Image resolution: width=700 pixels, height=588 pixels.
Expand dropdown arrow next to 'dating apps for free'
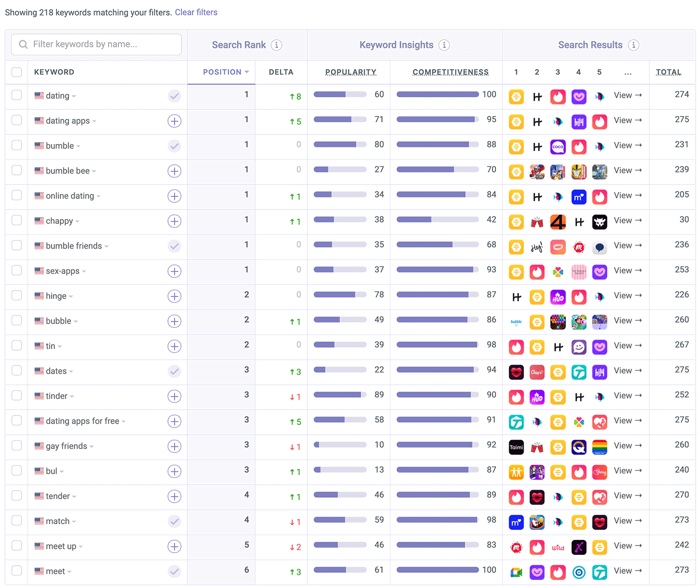coord(124,422)
